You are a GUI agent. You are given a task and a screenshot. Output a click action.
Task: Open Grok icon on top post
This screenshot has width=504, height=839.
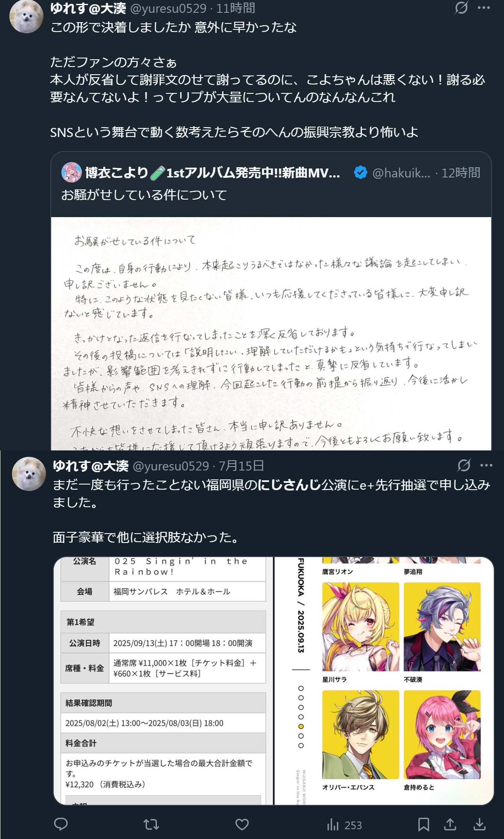coord(461,7)
